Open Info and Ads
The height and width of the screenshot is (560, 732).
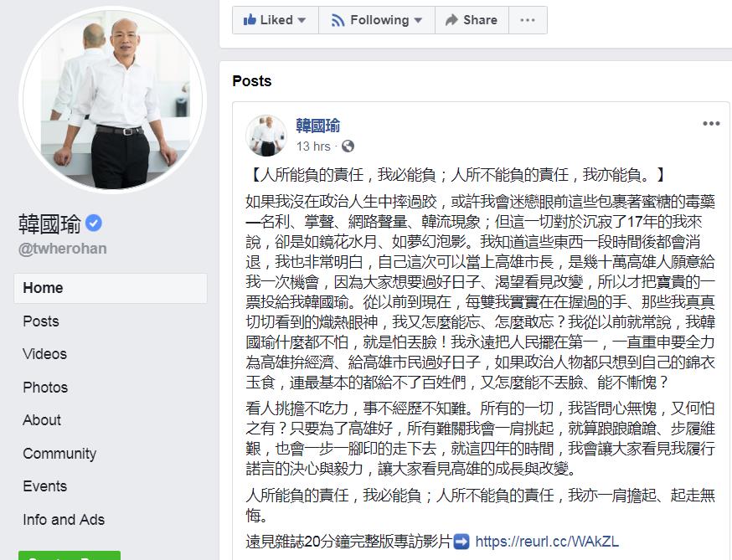click(x=64, y=519)
